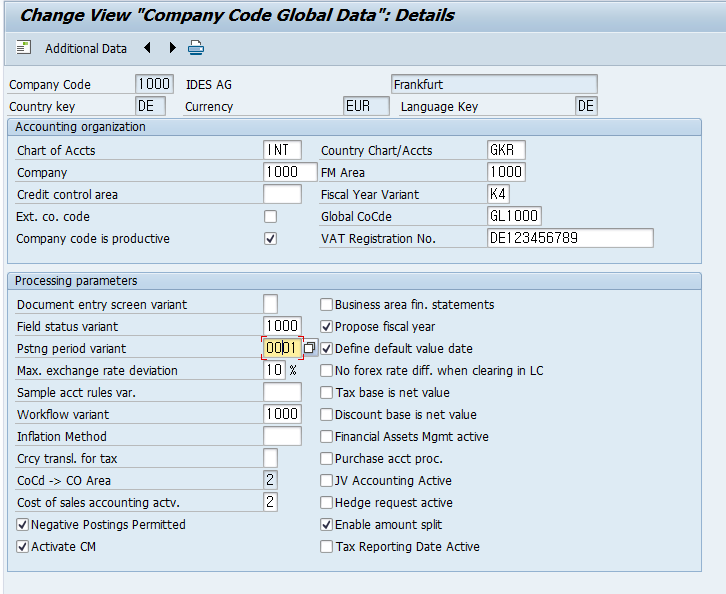726x594 pixels.
Task: Toggle Propose fiscal year checkbox
Action: 326,327
